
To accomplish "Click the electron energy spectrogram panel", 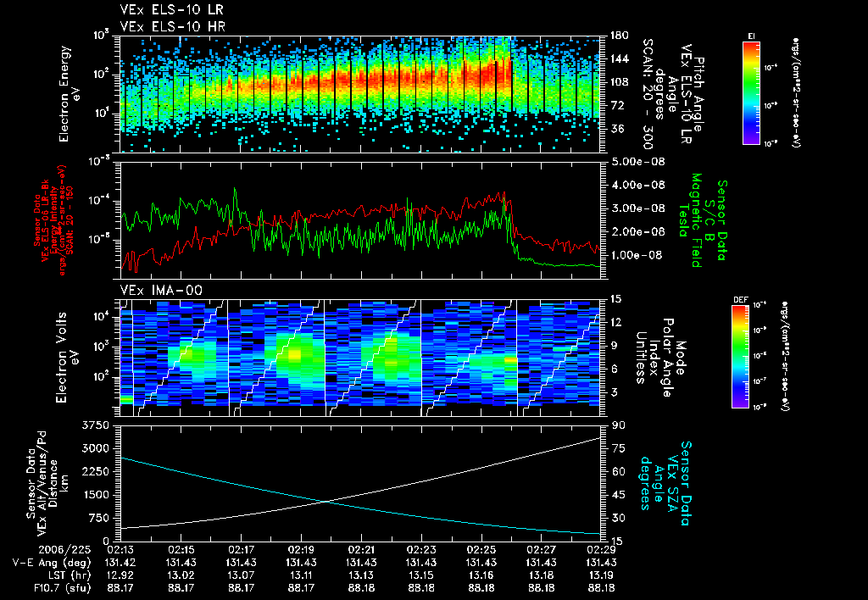I will pos(360,94).
